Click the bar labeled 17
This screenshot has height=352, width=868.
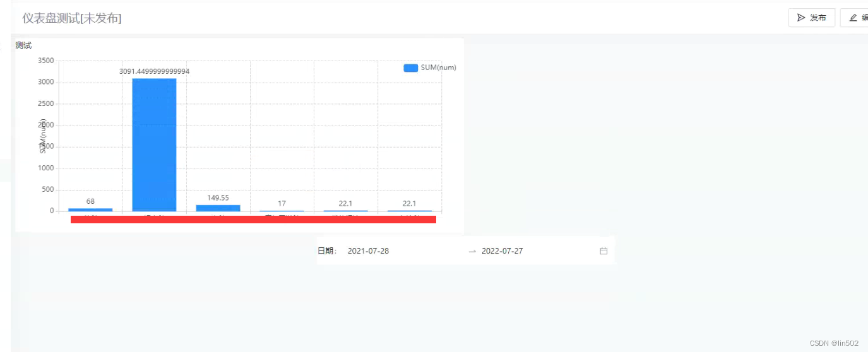click(282, 211)
